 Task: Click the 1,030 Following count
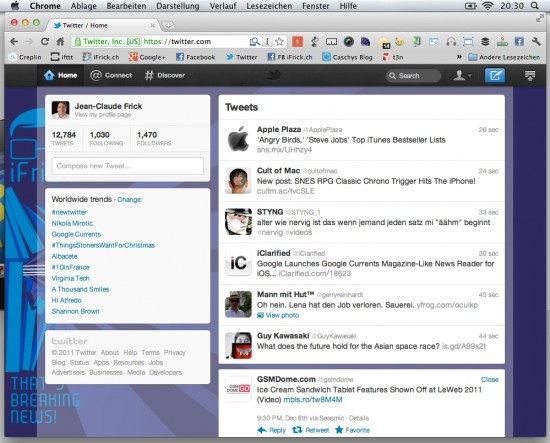pos(106,139)
